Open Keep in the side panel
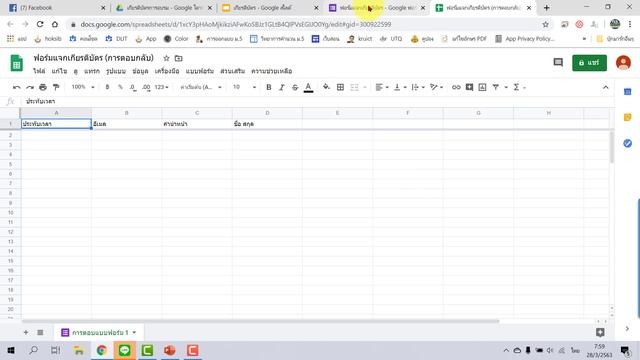640x360 pixels. pyautogui.click(x=628, y=118)
